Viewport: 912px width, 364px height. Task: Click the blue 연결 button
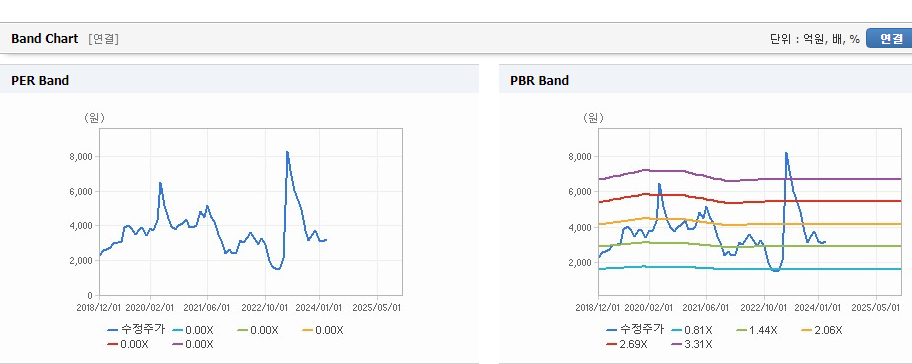pyautogui.click(x=890, y=38)
